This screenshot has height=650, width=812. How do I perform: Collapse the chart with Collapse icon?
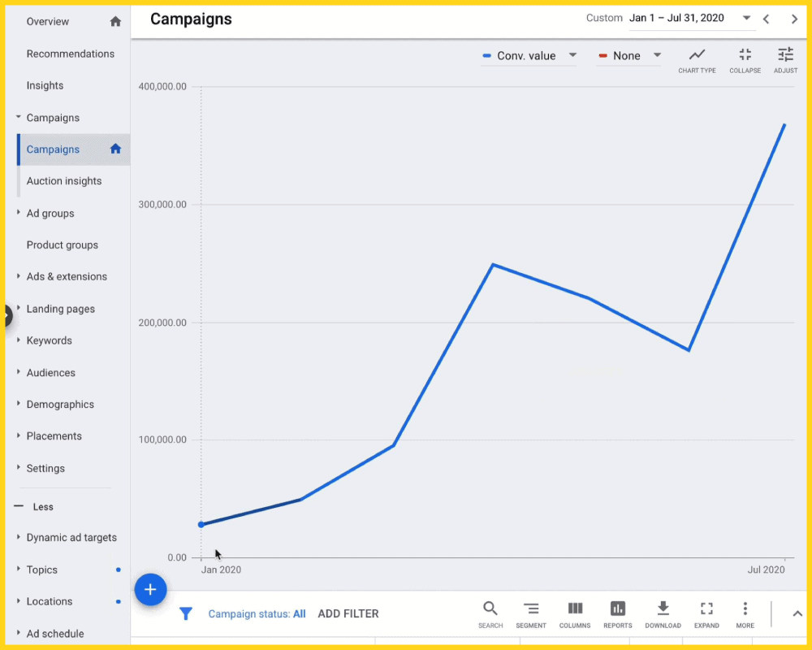pos(745,61)
